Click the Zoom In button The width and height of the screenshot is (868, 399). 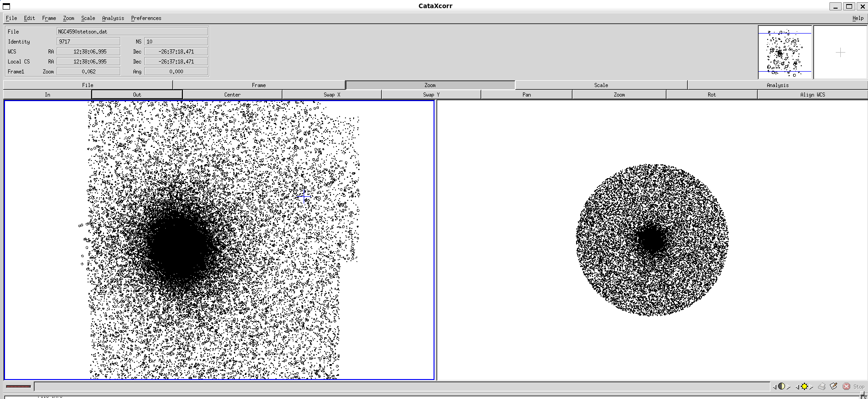[x=48, y=95]
